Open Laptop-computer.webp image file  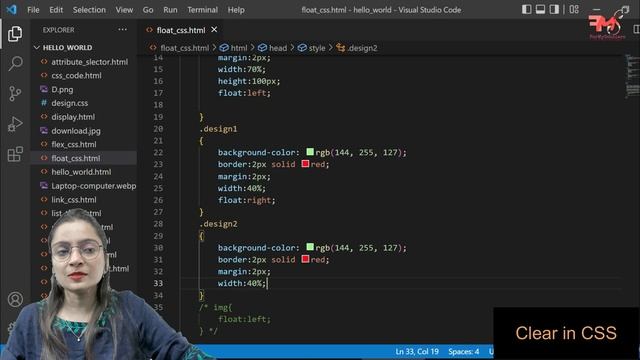[x=93, y=186]
